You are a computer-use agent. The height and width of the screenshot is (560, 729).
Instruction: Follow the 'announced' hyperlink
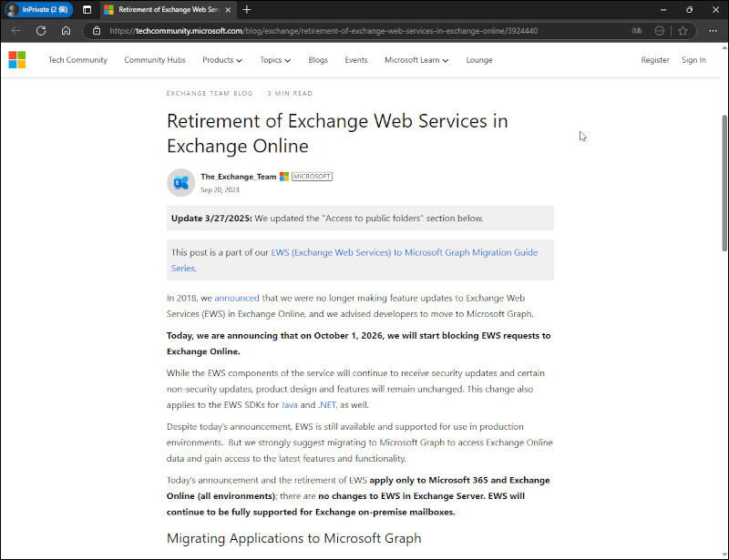click(x=237, y=298)
